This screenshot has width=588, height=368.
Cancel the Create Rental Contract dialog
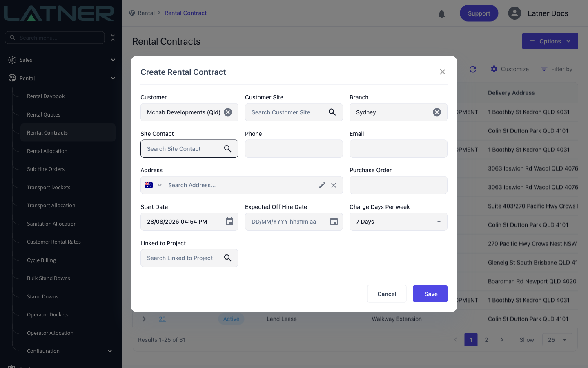(x=387, y=294)
